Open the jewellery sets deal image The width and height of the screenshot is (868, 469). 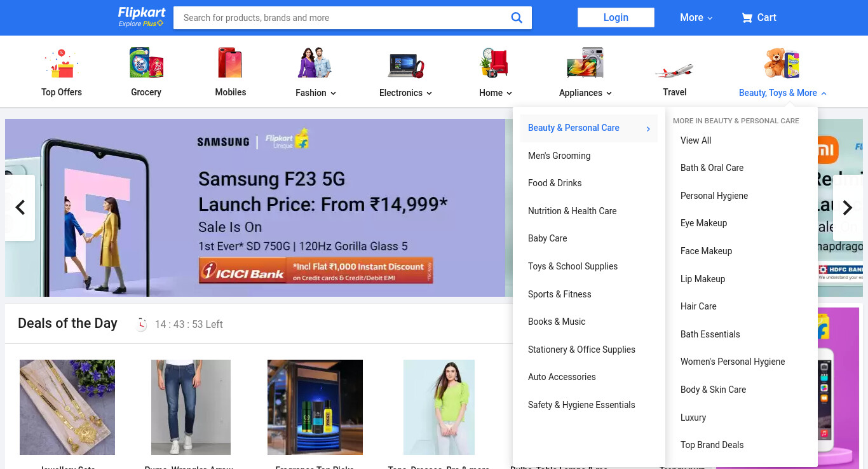pyautogui.click(x=67, y=407)
